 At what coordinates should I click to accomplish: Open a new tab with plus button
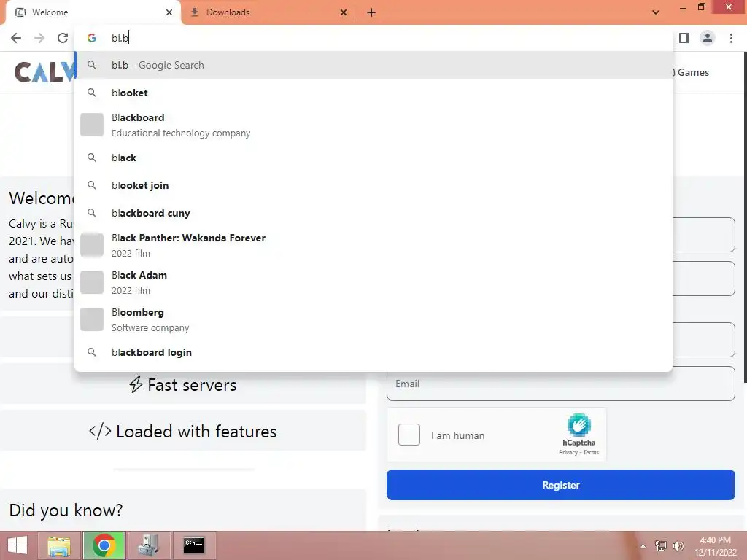tap(371, 12)
